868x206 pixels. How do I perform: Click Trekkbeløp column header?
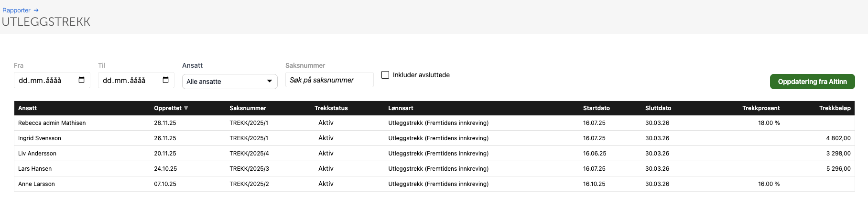(835, 108)
